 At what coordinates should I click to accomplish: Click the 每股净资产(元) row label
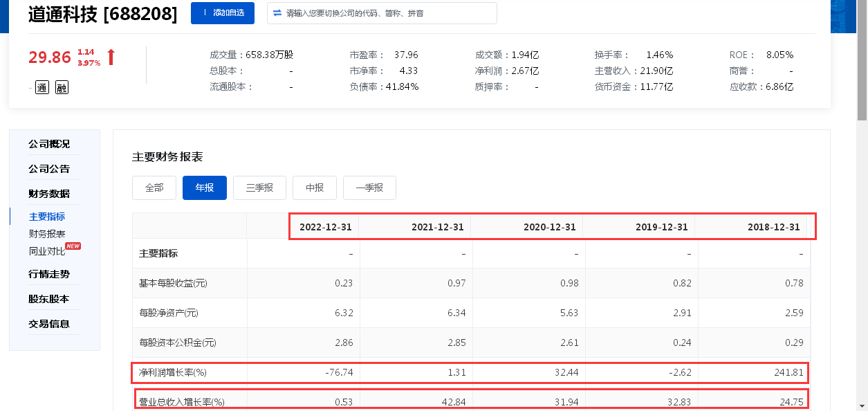point(169,313)
